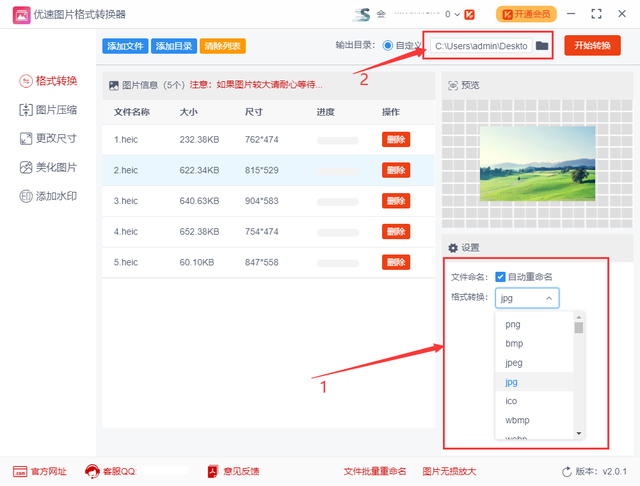
Task: Click 大小 column header
Action: [189, 112]
